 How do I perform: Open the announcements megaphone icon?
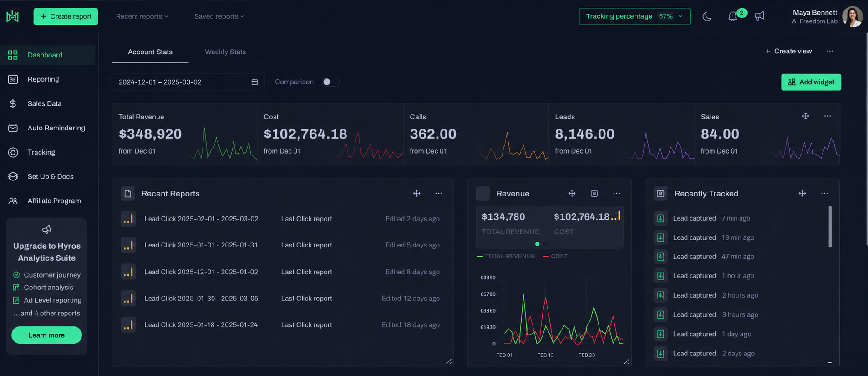pyautogui.click(x=759, y=16)
